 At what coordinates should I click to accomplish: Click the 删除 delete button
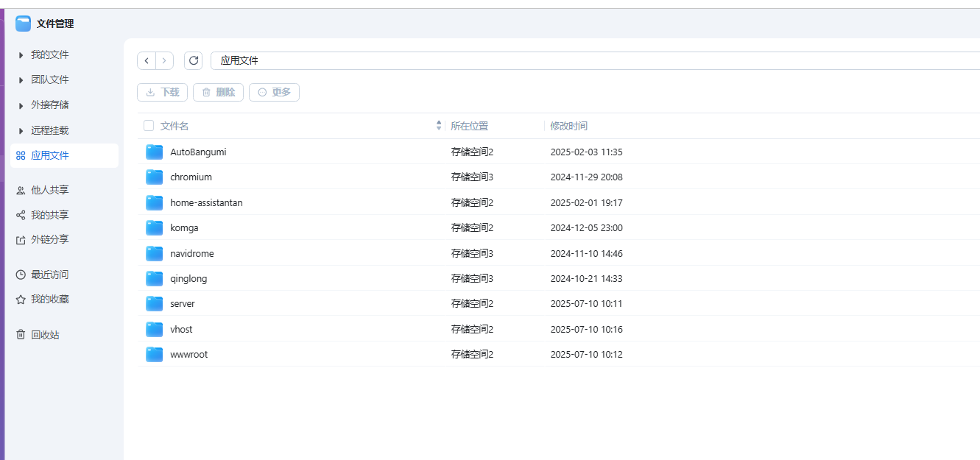[218, 92]
